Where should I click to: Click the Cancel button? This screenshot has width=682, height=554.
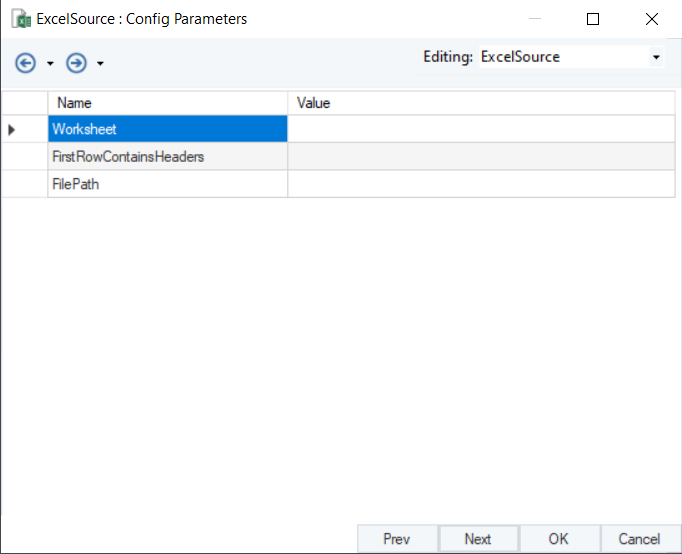tap(639, 539)
